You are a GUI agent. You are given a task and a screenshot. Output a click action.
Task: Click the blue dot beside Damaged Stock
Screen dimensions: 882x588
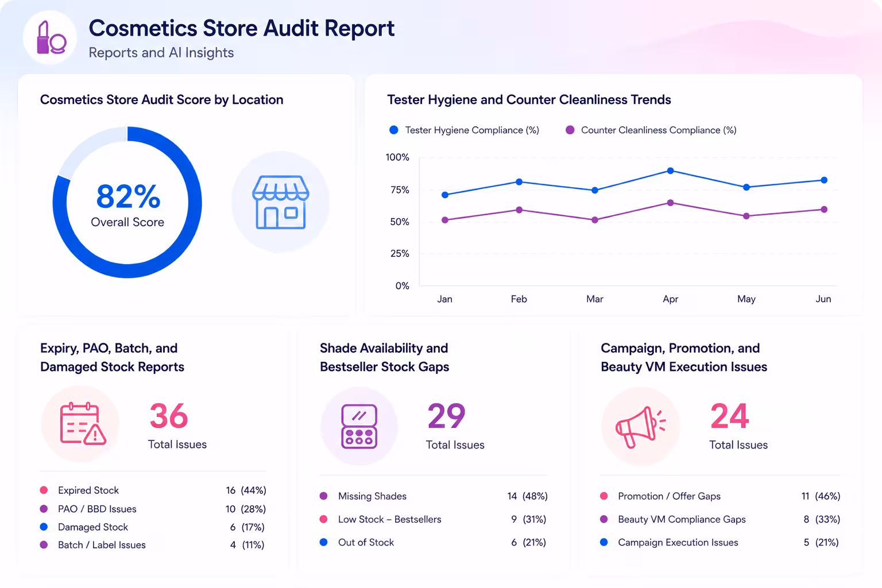click(44, 527)
